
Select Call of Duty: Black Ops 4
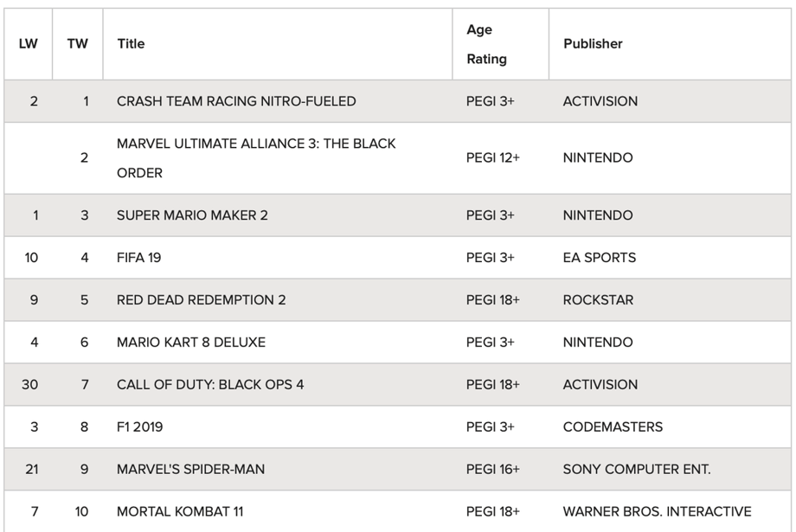pos(210,385)
